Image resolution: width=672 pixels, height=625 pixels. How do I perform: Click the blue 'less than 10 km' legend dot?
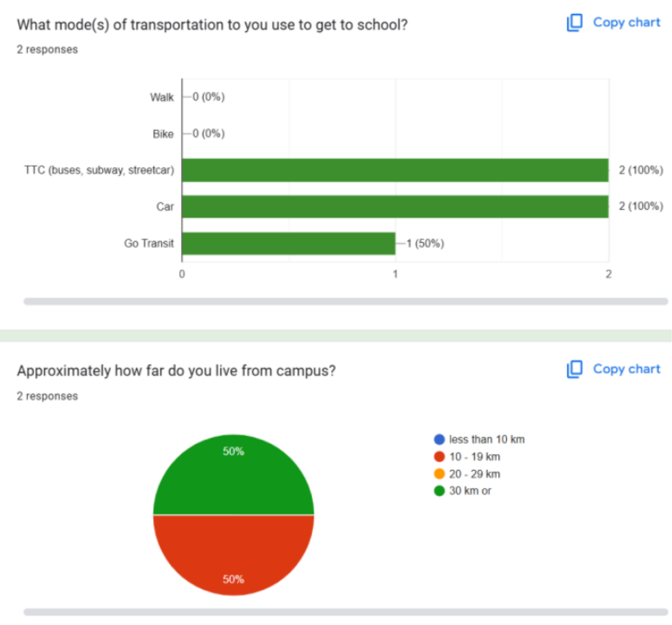point(439,440)
